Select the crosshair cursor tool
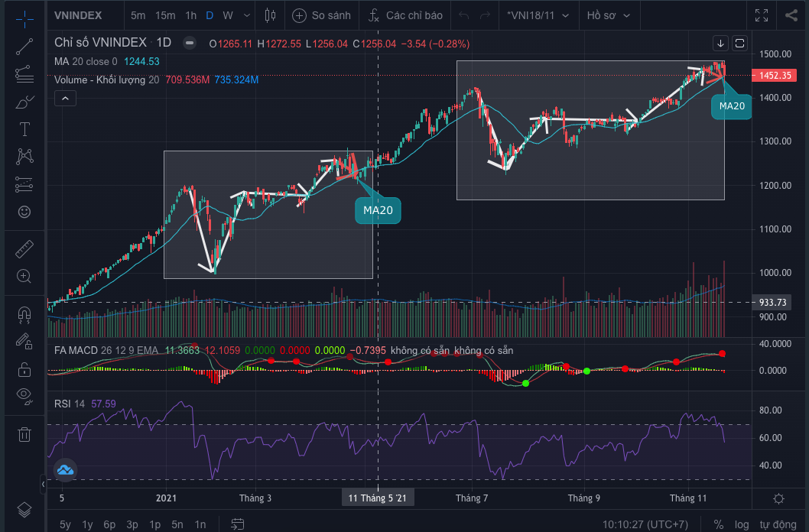Screen dimensions: 809x532 tap(24, 17)
